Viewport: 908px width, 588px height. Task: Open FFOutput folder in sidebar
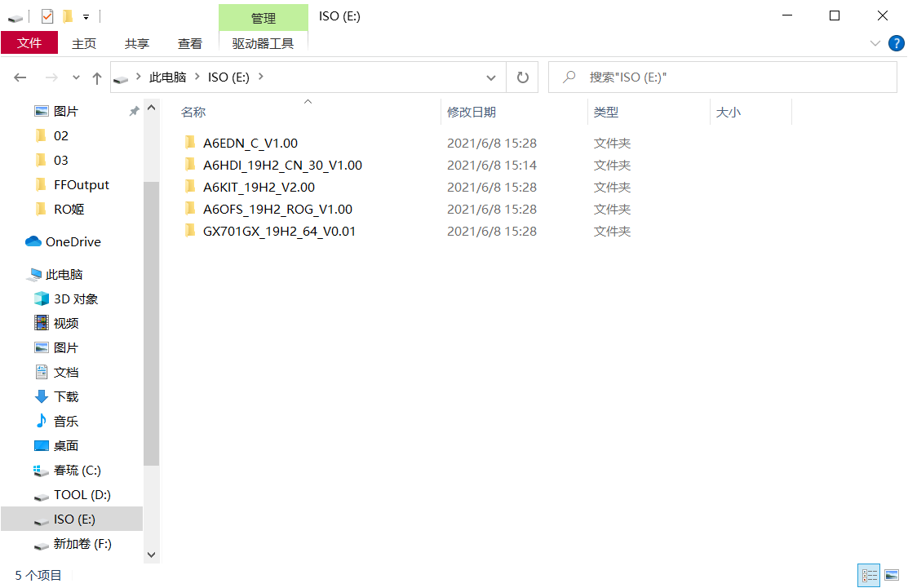coord(81,184)
